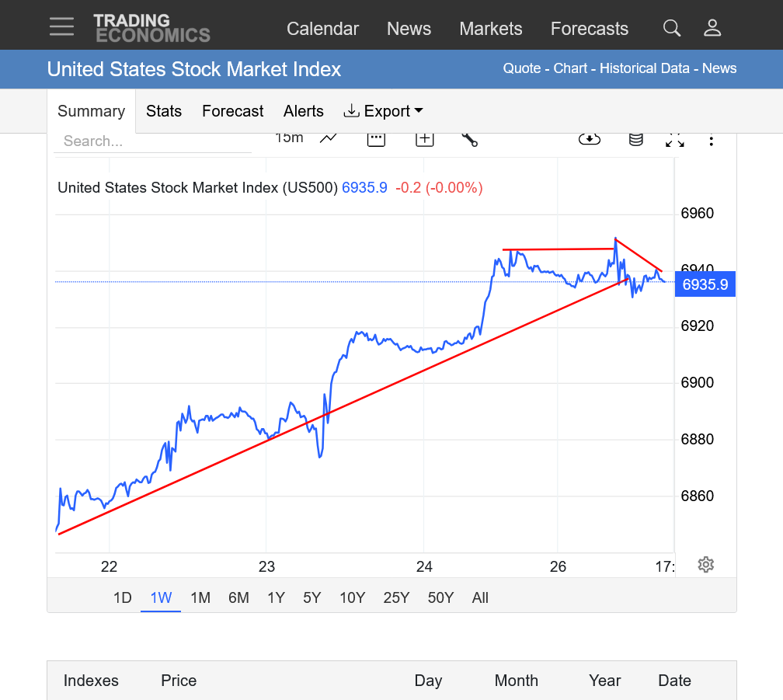Click the search magnifier icon
Image resolution: width=783 pixels, height=700 pixels.
(x=672, y=29)
